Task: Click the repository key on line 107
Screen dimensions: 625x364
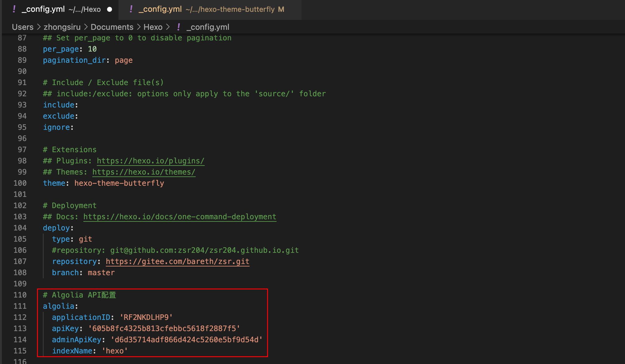Action: click(74, 262)
